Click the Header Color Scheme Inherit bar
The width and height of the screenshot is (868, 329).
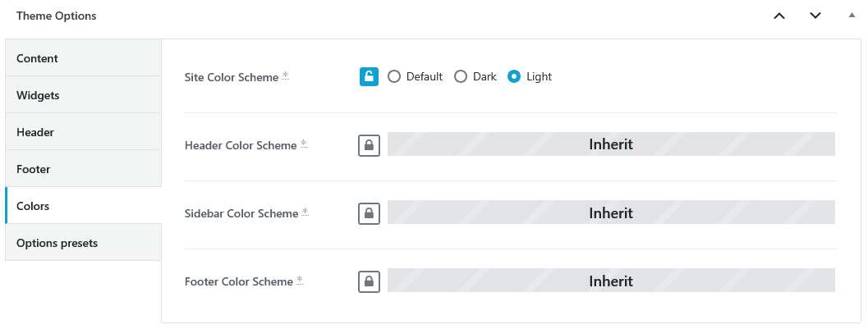pyautogui.click(x=611, y=144)
